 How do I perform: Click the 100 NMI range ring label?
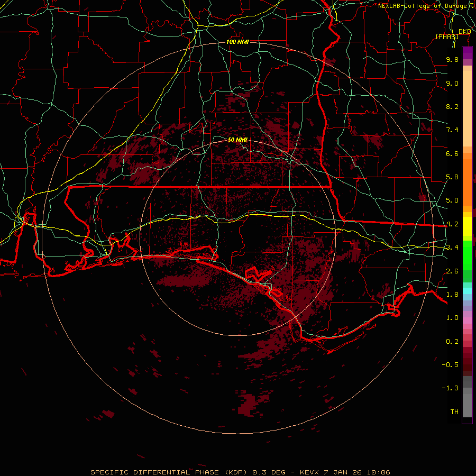tap(237, 42)
